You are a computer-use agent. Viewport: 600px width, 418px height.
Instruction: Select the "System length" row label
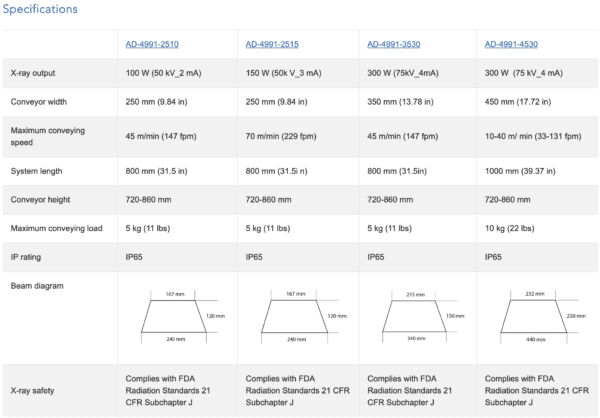point(37,171)
